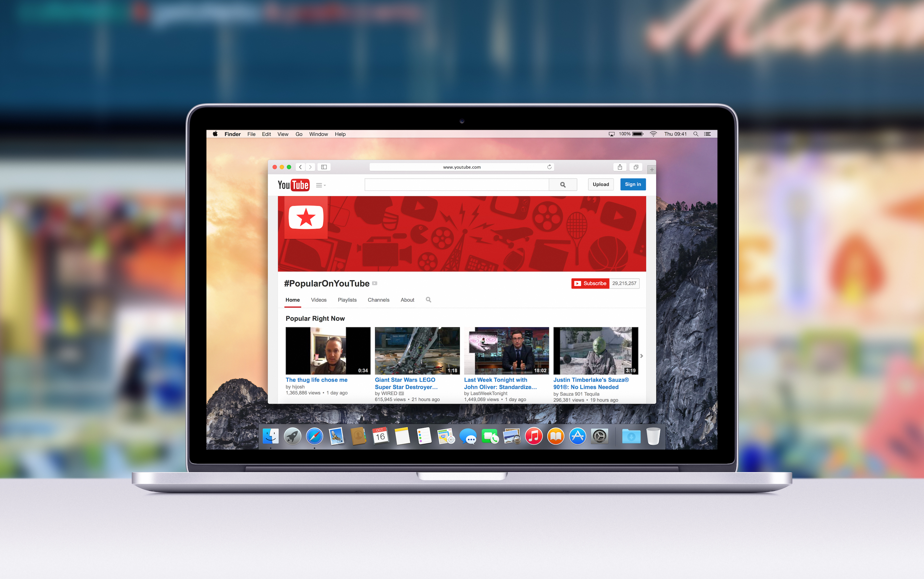Viewport: 924px width, 579px height.
Task: Click the browser URL address field
Action: 462,166
